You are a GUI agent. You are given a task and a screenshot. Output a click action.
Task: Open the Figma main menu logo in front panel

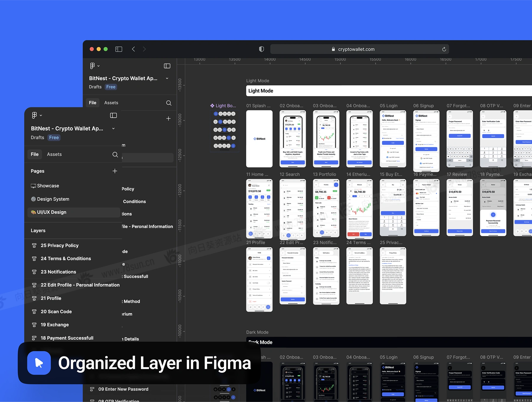(x=35, y=115)
